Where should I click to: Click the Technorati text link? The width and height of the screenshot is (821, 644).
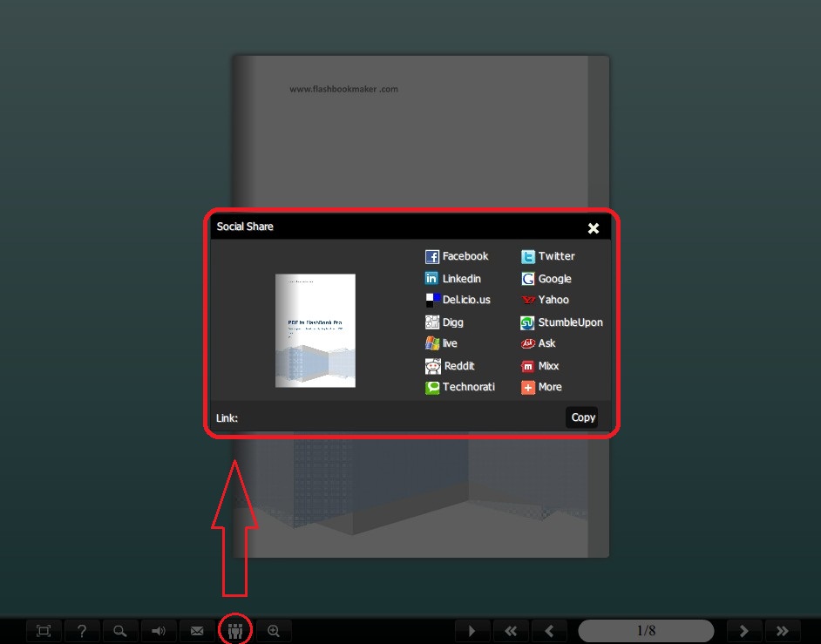(x=469, y=387)
